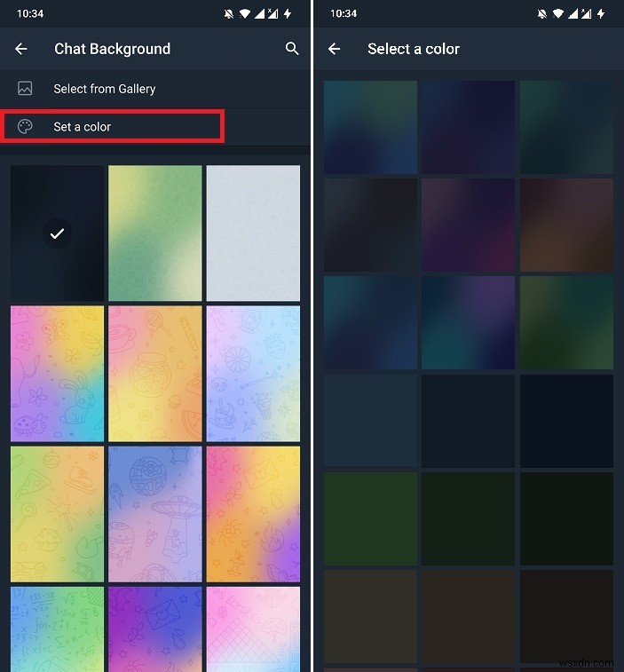Image resolution: width=624 pixels, height=672 pixels.
Task: Select solid dark brown color, sixth row left
Action: point(370,616)
